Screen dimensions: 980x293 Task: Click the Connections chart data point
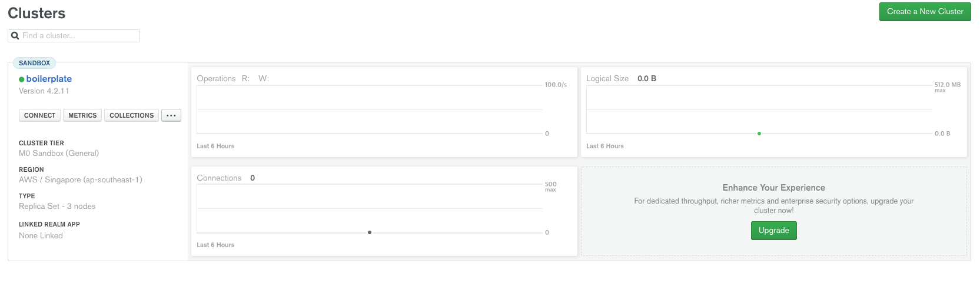[370, 232]
